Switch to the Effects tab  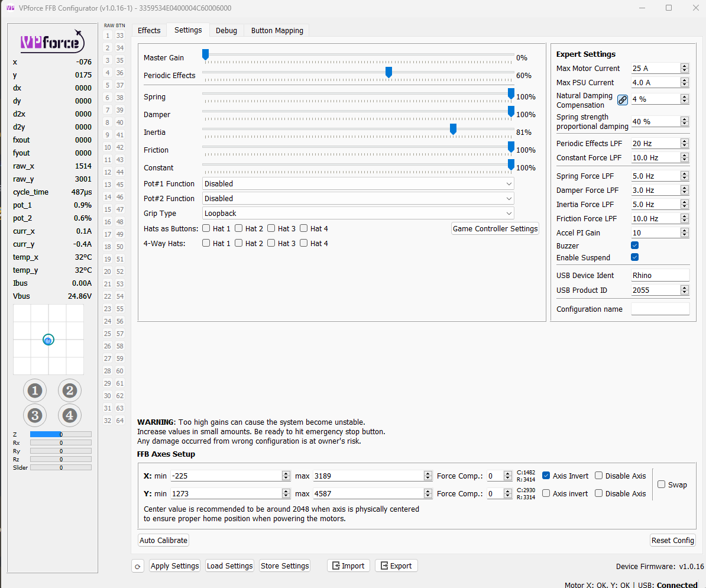click(x=149, y=31)
